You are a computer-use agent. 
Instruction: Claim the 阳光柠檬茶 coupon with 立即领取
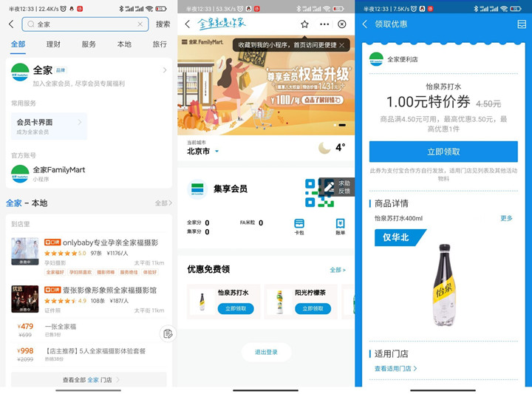coord(313,308)
